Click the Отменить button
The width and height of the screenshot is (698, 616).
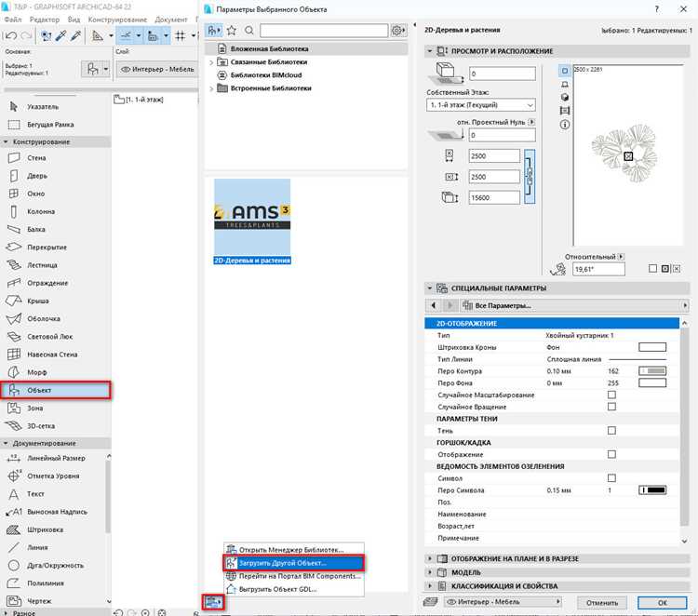coord(602,603)
